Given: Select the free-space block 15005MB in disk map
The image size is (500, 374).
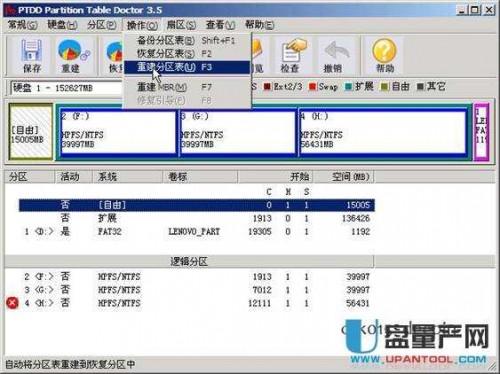Looking at the screenshot, I should 31,131.
